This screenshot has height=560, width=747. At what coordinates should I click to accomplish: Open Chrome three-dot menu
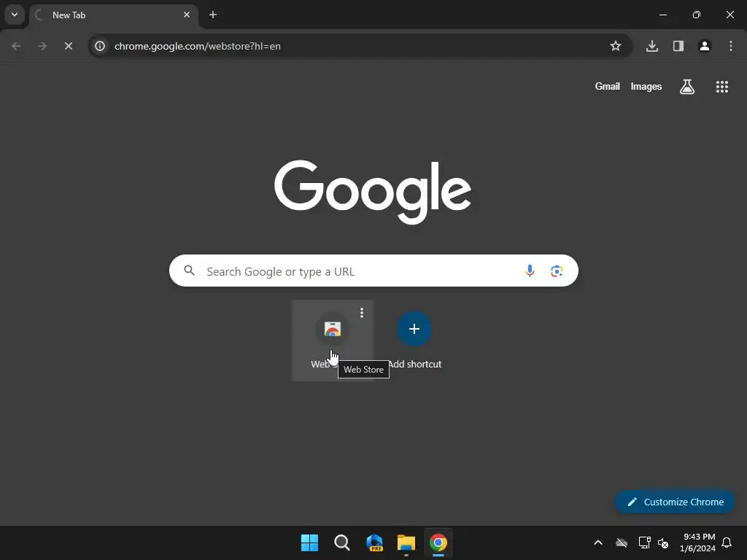[x=731, y=46]
